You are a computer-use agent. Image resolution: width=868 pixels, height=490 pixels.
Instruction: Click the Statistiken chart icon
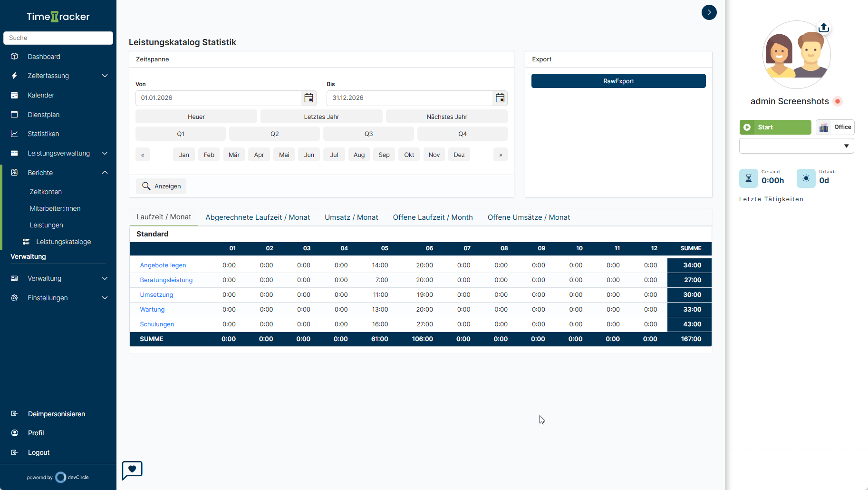14,134
